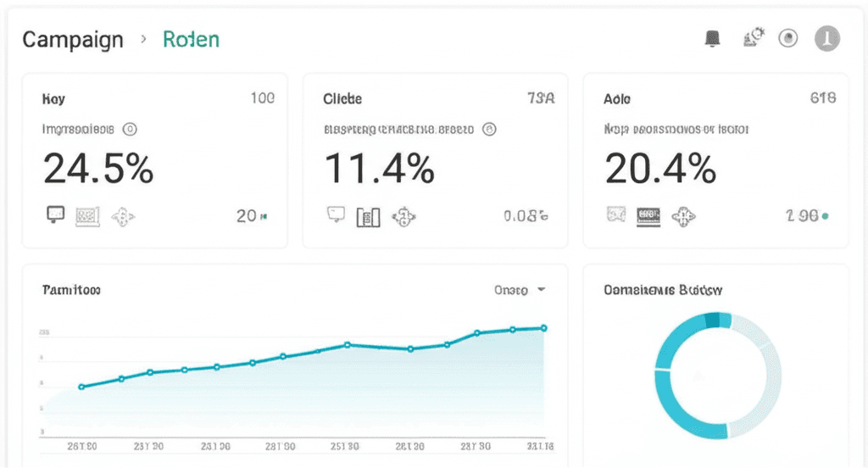Click the 73A count in the Cliclte card
868x468 pixels.
click(541, 98)
